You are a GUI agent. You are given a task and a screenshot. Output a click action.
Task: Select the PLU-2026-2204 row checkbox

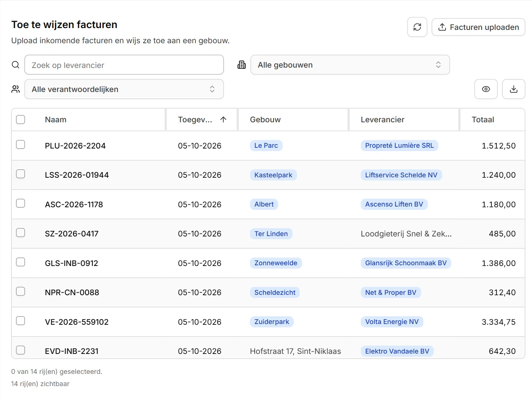tap(21, 144)
